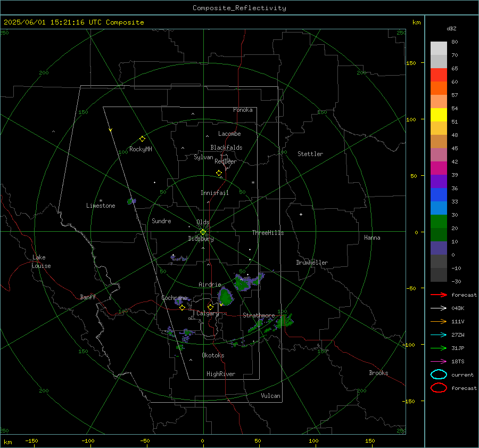The height and width of the screenshot is (448, 479).
Task: Click the cyan 27ZW arrow icon
Action: (439, 335)
